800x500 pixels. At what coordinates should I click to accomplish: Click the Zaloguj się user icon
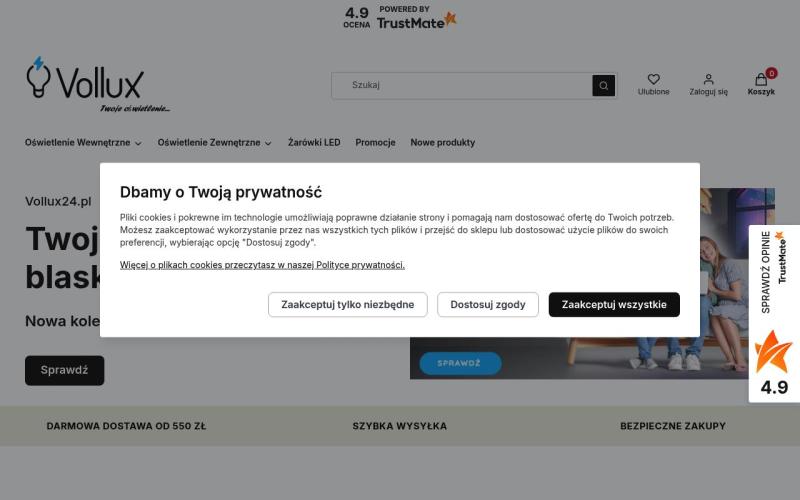[708, 79]
